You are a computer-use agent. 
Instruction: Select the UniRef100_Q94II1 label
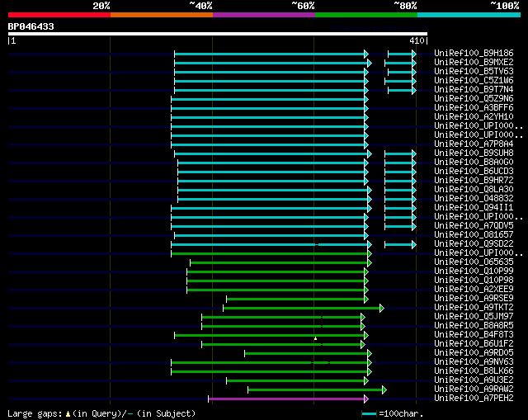pyautogui.click(x=474, y=208)
